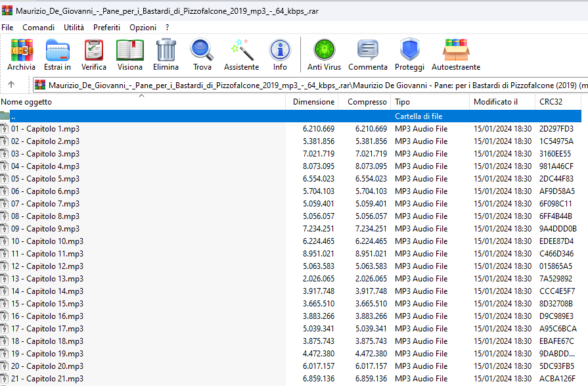Launch the Assistente wizard icon

pos(242,49)
